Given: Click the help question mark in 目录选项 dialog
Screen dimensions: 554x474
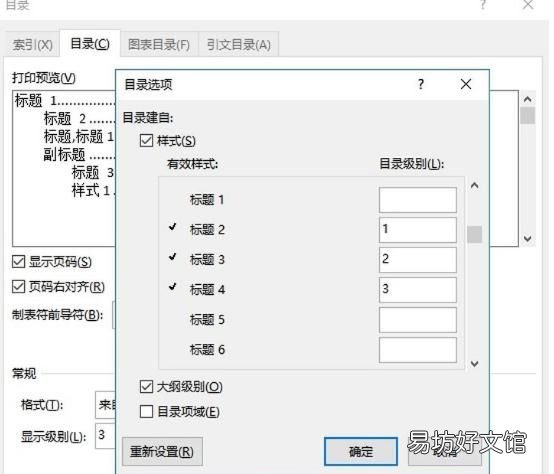Looking at the screenshot, I should pos(420,84).
